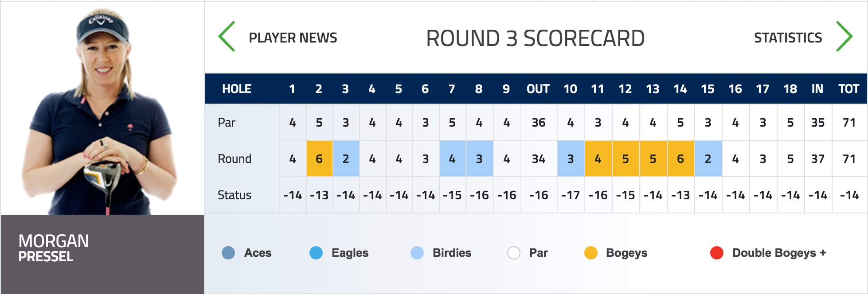
Task: Click the Aces legend circle
Action: (x=228, y=253)
